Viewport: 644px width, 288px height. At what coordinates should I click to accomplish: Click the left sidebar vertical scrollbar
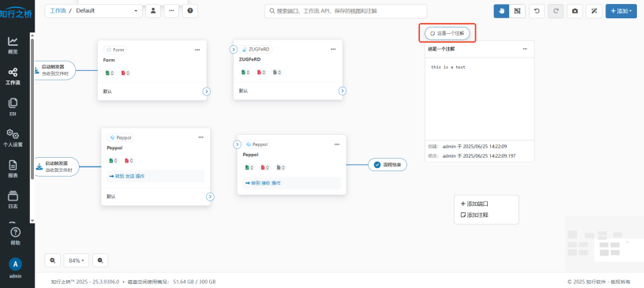coord(32,109)
